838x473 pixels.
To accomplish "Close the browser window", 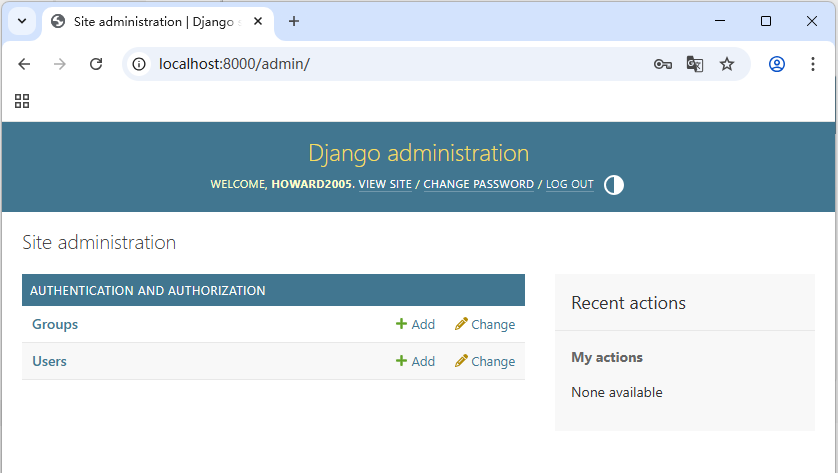I will 812,21.
